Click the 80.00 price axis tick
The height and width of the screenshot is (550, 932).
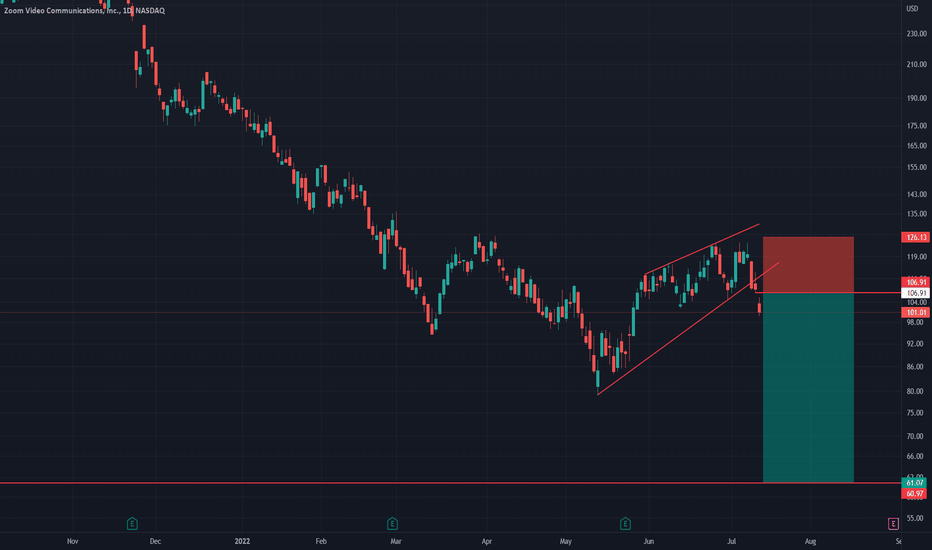tap(915, 391)
